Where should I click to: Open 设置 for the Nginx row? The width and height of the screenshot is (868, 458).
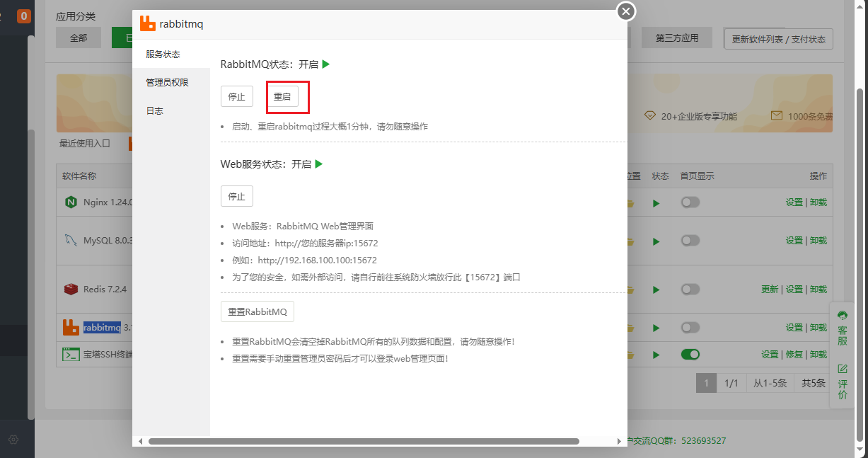tap(794, 202)
